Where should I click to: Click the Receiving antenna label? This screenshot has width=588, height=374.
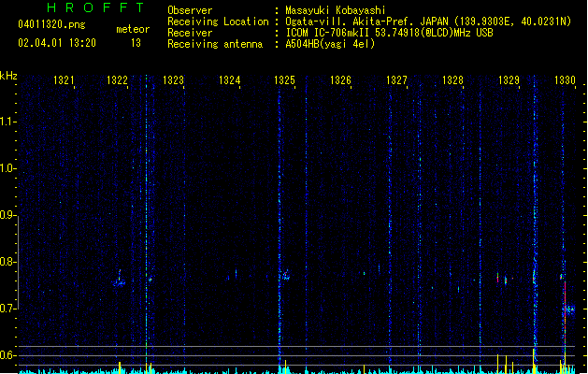pyautogui.click(x=215, y=44)
